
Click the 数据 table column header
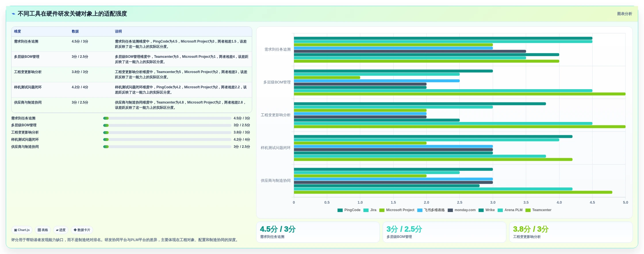(75, 32)
